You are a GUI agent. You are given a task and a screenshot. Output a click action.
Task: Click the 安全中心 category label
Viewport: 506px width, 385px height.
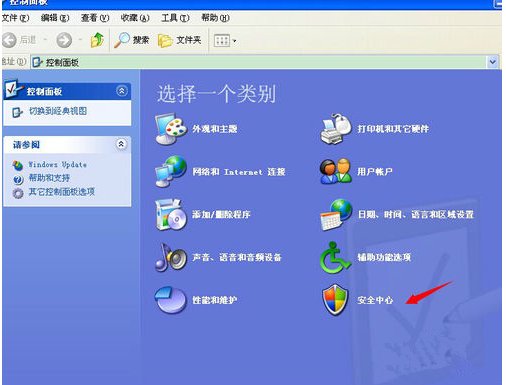pyautogui.click(x=375, y=300)
